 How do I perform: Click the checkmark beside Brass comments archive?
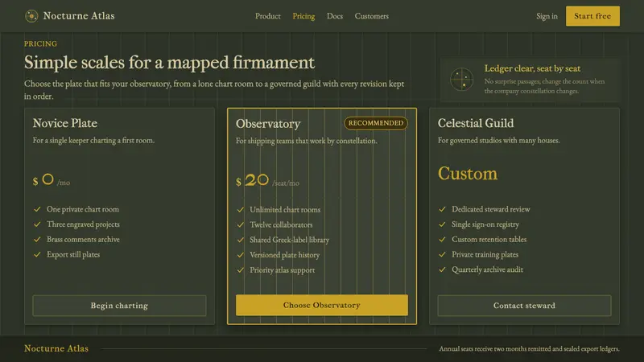[x=37, y=239]
